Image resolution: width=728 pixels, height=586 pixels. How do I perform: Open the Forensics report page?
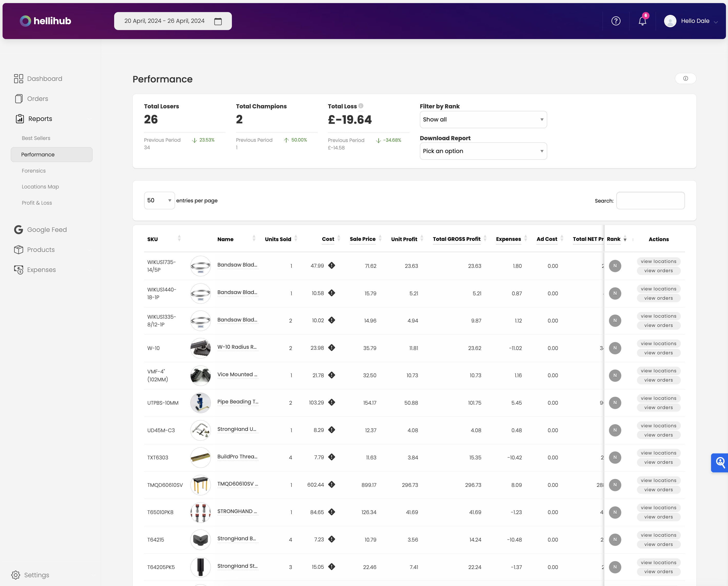click(34, 171)
